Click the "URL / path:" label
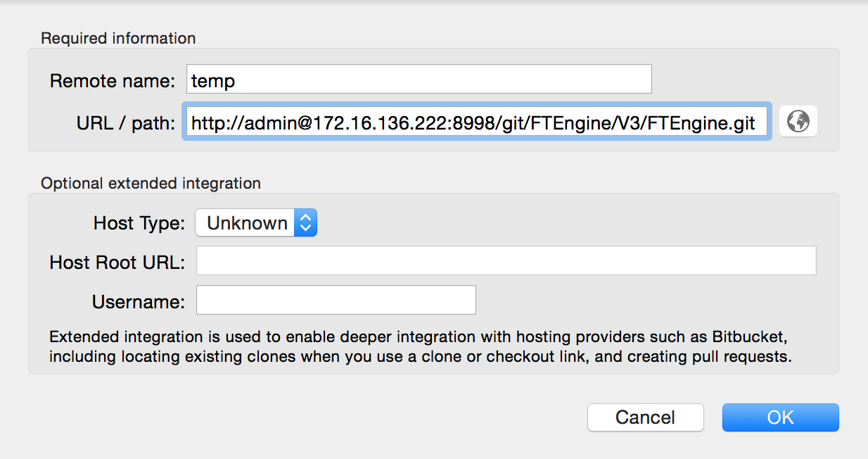The width and height of the screenshot is (868, 459). 125,123
